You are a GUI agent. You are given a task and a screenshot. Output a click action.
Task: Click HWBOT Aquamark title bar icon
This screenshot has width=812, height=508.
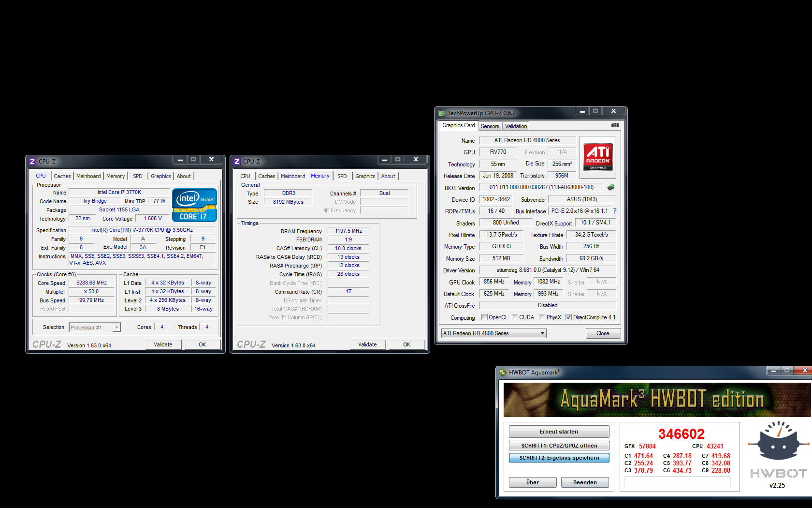click(503, 373)
